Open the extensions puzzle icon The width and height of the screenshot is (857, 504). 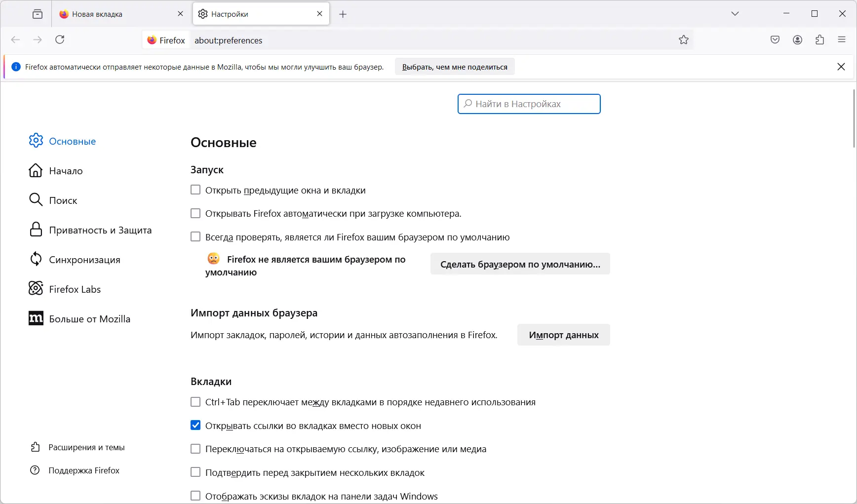pos(820,40)
